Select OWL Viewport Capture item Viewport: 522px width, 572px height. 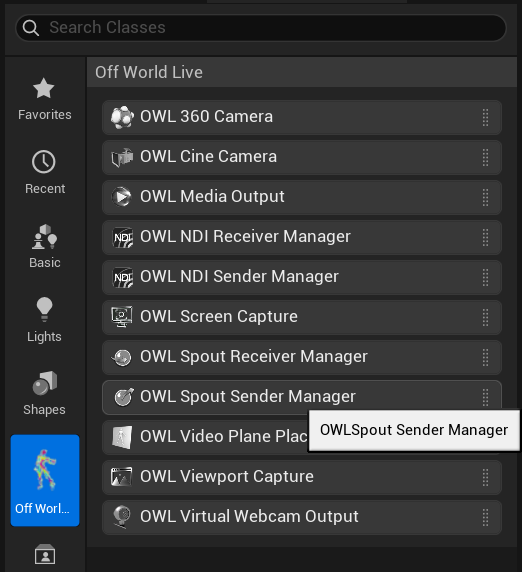302,477
